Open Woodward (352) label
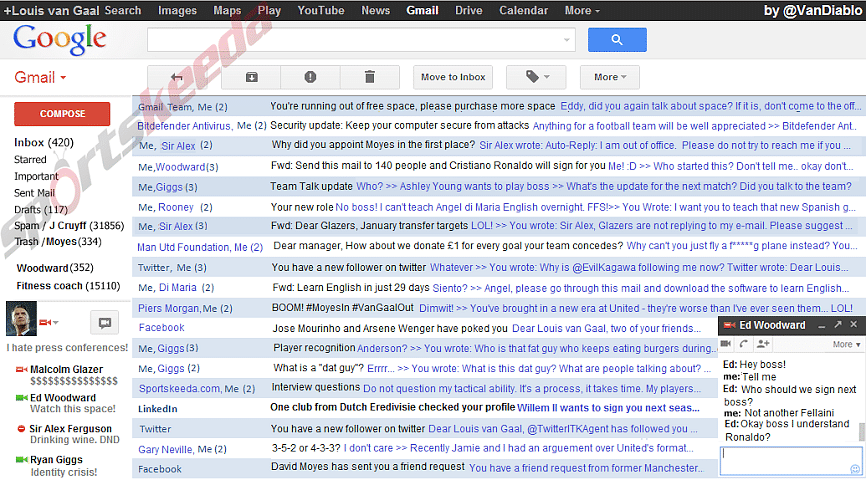The image size is (866, 480). pos(55,268)
